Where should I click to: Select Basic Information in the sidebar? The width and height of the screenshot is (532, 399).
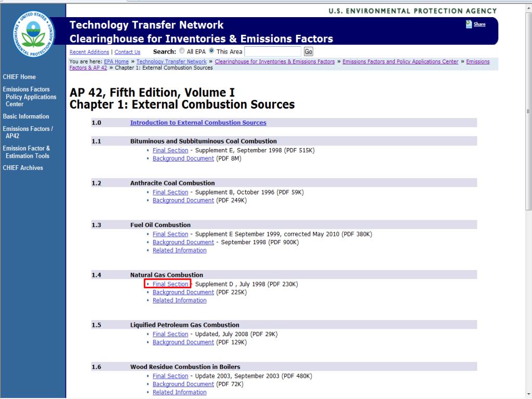26,116
